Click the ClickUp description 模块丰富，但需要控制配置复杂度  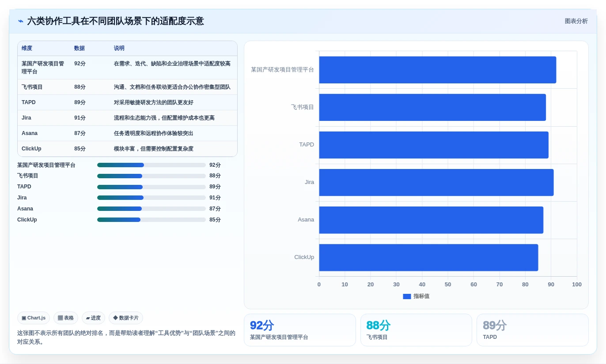point(154,149)
